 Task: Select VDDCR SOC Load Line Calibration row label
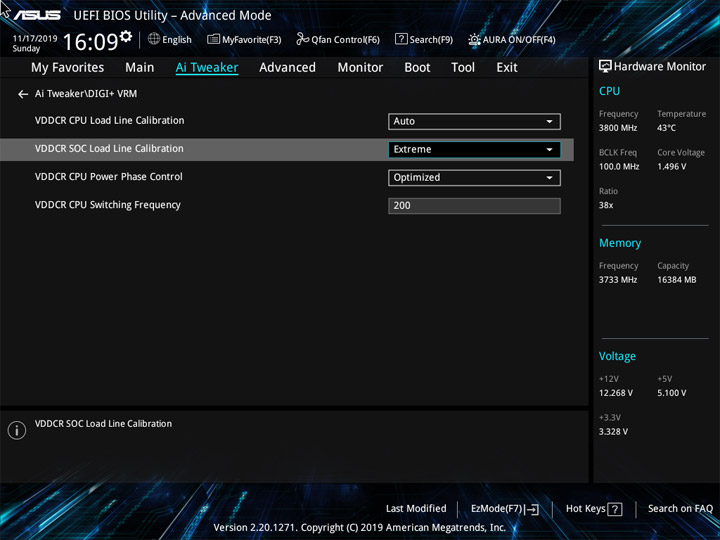(x=109, y=149)
